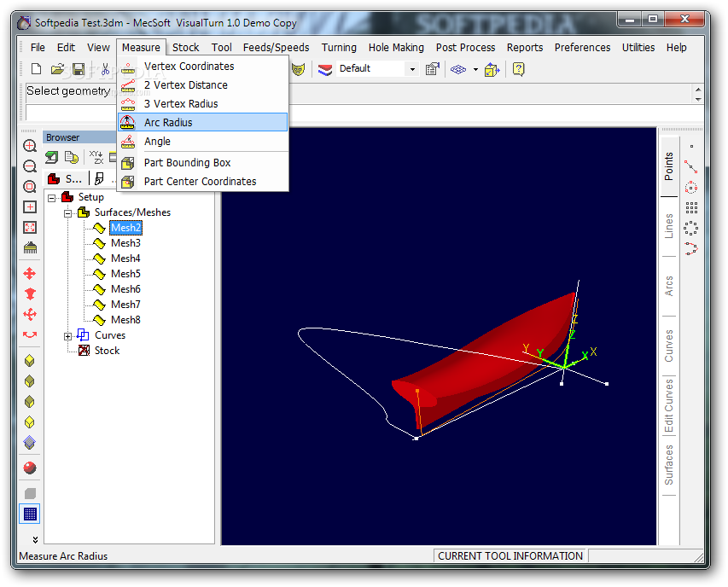
Task: Switch to the Lines vertical tab
Action: tap(668, 226)
